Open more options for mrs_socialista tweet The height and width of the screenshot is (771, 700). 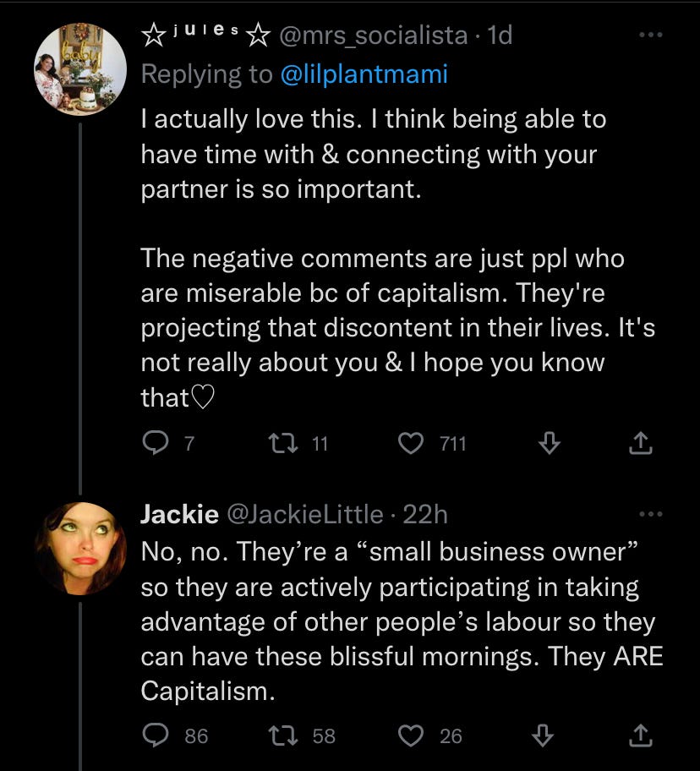(x=648, y=36)
